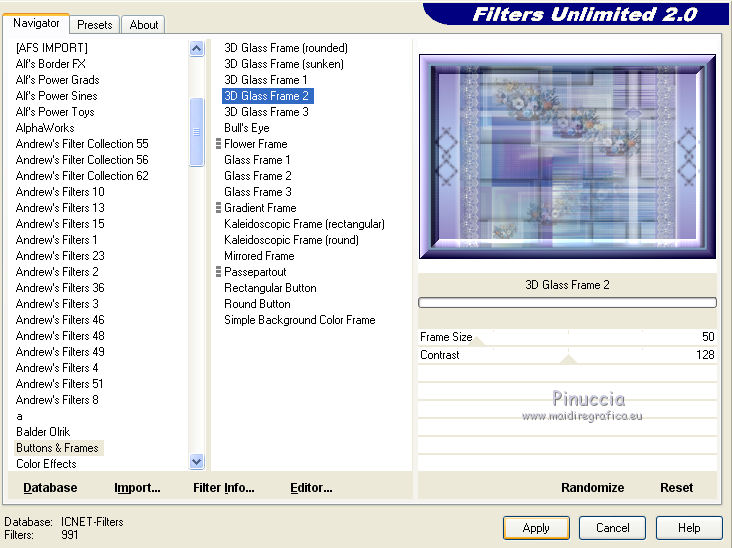
Task: Select Alf's Power Toys category
Action: [x=55, y=112]
